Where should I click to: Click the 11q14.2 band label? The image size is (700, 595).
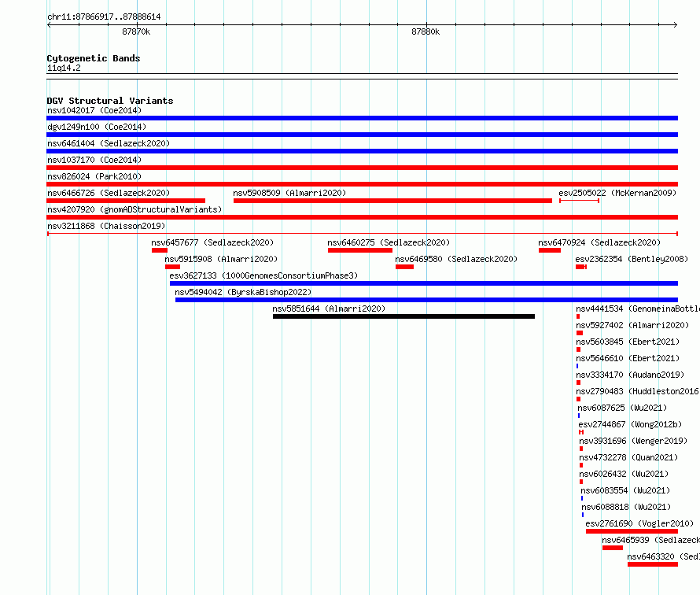pos(64,68)
